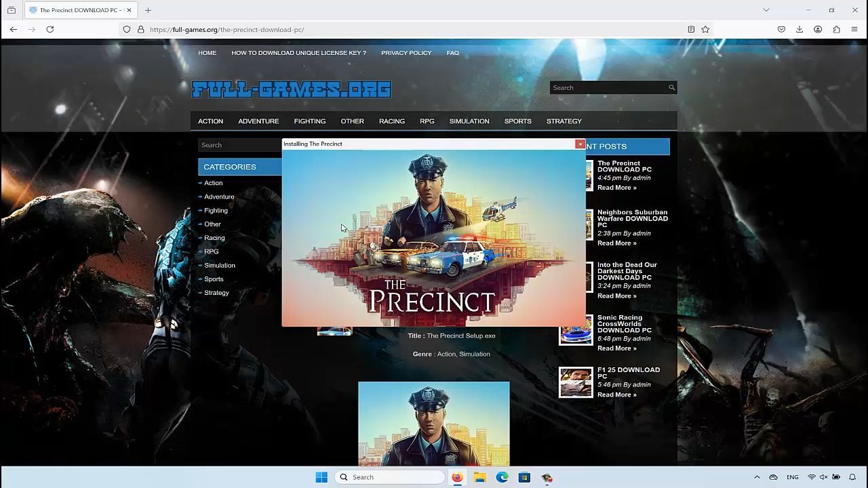Go back to the previous page
868x488 pixels.
tap(14, 29)
